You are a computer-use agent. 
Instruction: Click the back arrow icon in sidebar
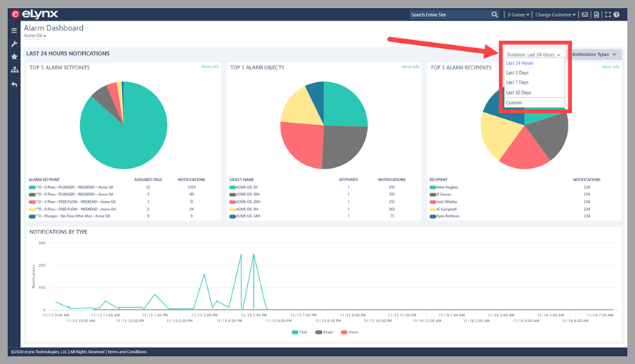tap(14, 84)
